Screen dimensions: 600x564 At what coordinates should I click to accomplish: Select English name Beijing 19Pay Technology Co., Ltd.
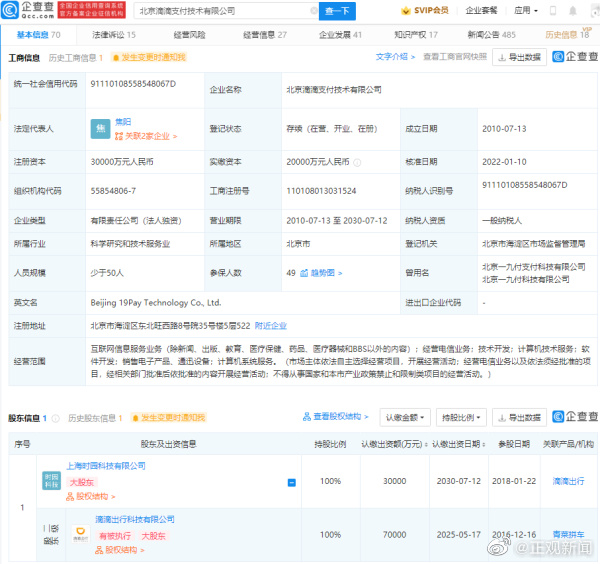(x=156, y=303)
